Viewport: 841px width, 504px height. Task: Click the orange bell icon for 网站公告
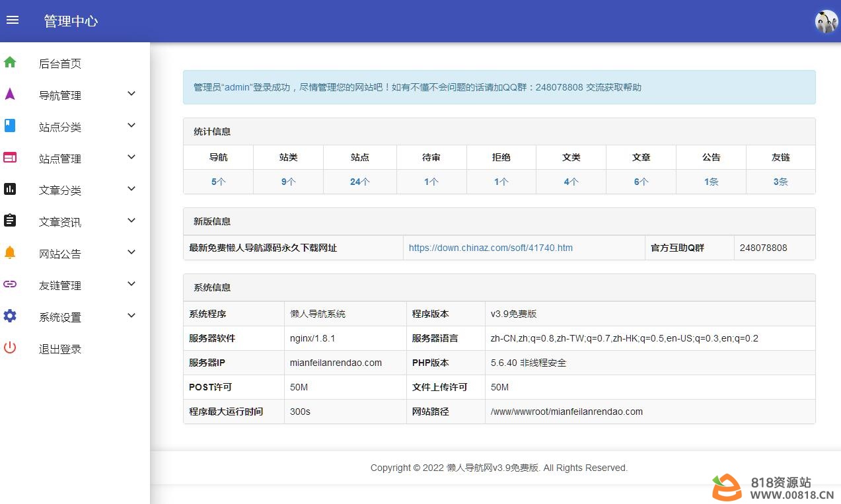(10, 252)
